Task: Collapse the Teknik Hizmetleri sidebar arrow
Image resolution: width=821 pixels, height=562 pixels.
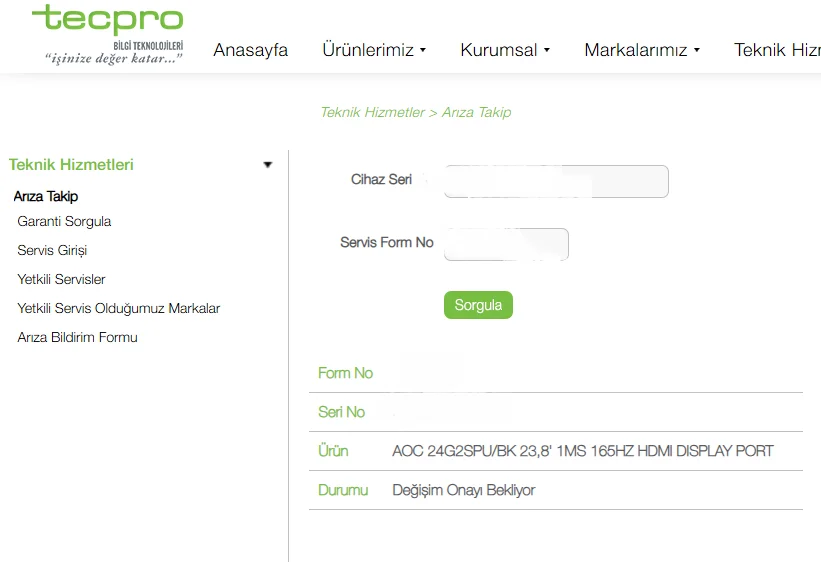Action: [x=268, y=165]
